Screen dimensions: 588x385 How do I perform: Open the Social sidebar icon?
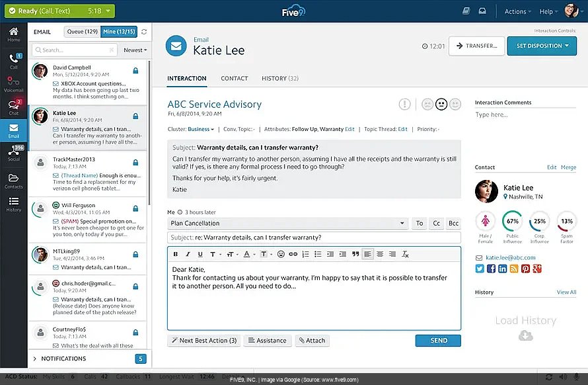point(13,153)
